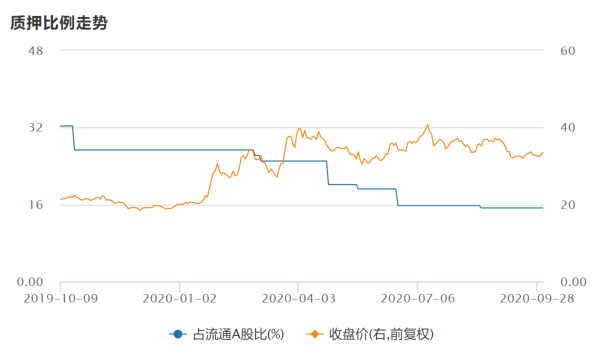Click the 质押比例走势 chart title
The image size is (607, 363).
tap(59, 23)
